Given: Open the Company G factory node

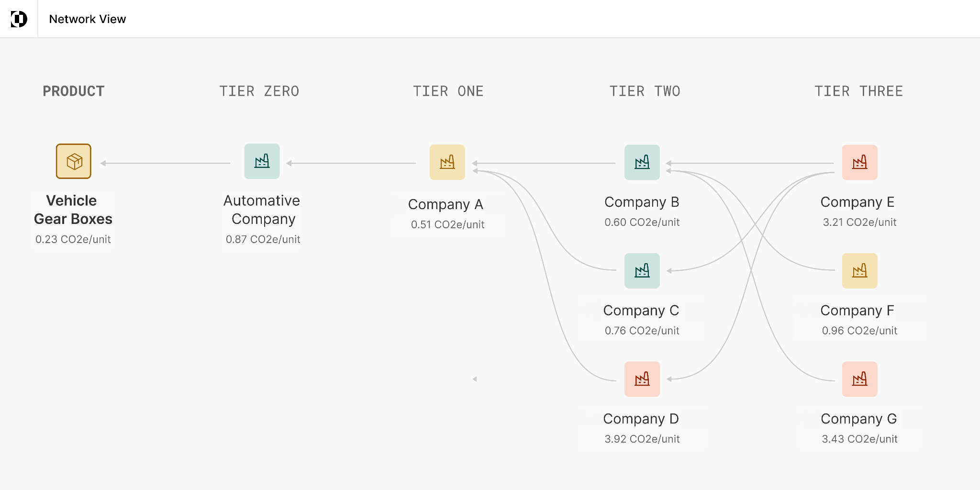Looking at the screenshot, I should coord(859,379).
